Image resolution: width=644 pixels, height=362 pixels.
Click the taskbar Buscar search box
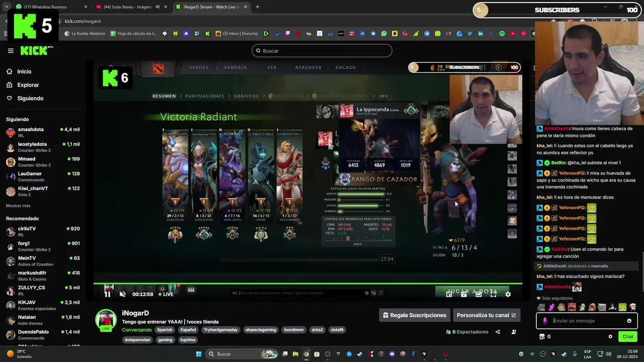242,354
